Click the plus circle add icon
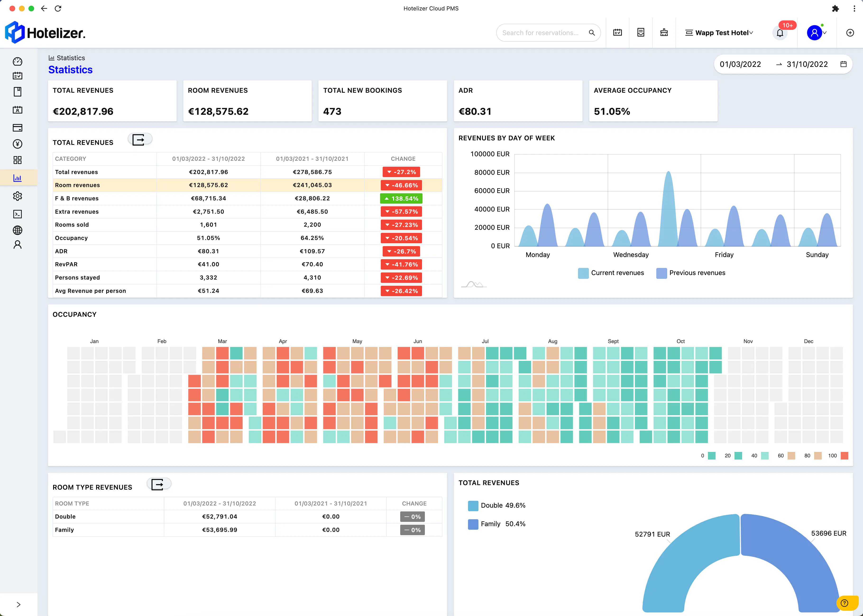This screenshot has height=616, width=863. [x=850, y=33]
